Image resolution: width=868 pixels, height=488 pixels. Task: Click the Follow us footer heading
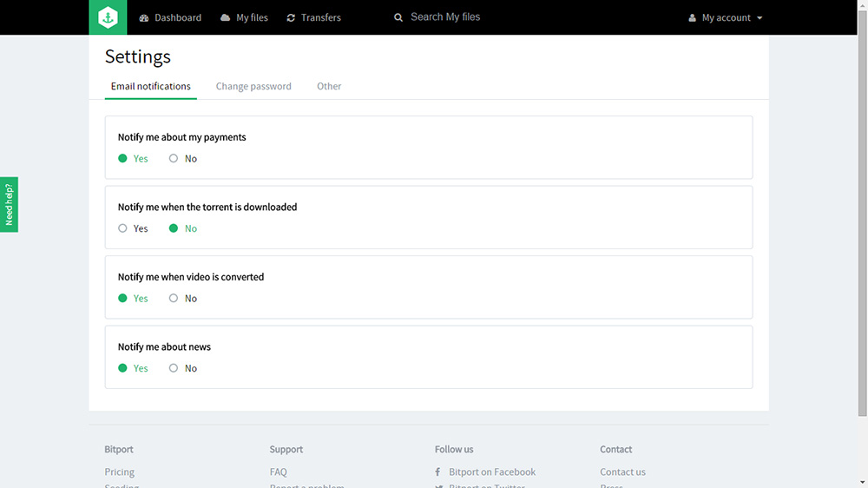454,449
